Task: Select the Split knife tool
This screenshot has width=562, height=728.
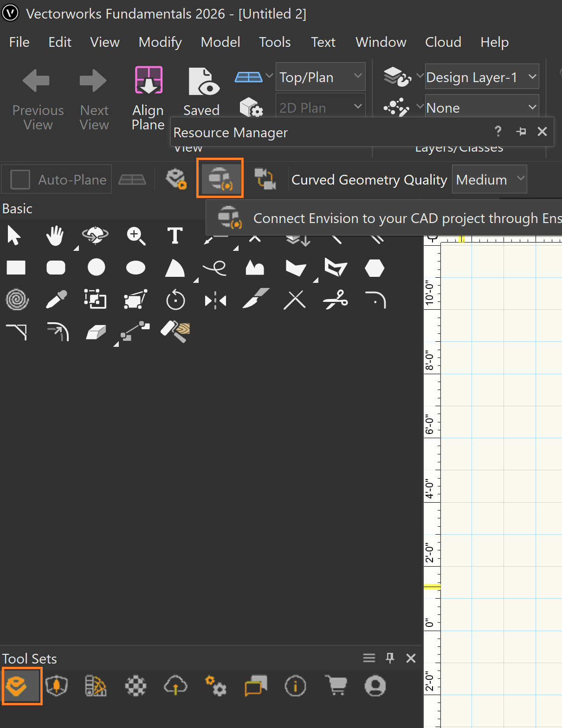Action: (x=256, y=298)
